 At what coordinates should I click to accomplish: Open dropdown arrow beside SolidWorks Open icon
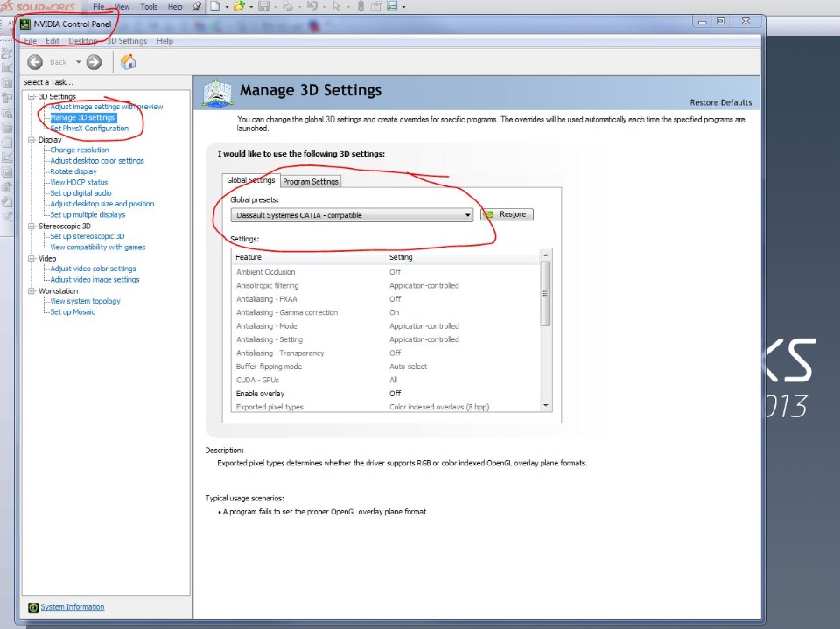(x=251, y=7)
